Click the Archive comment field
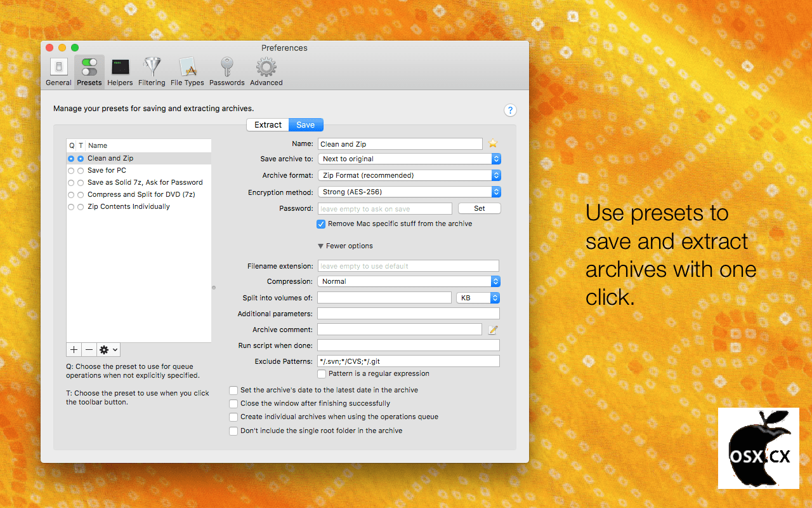Viewport: 812px width, 508px height. click(x=400, y=330)
